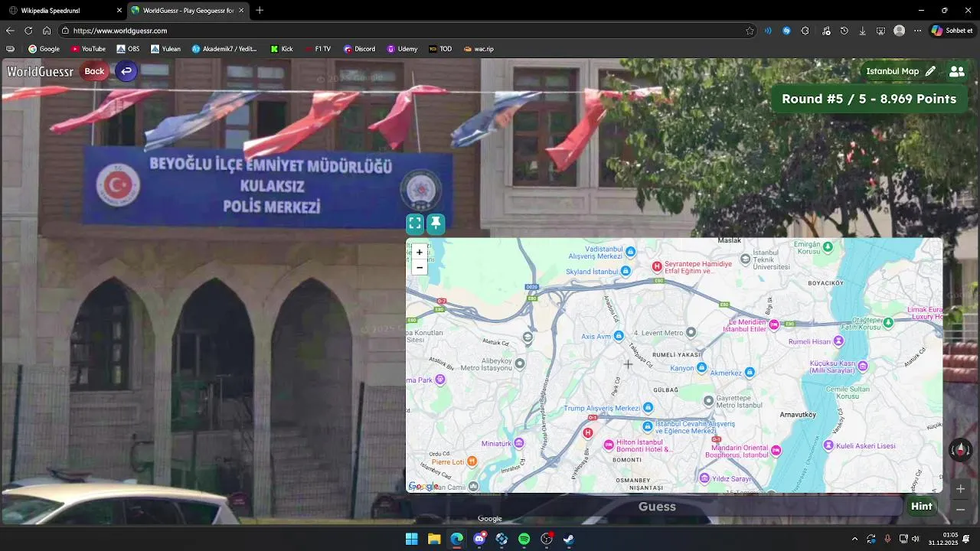Open a new browser tab
Viewport: 980px width, 551px height.
click(x=260, y=11)
